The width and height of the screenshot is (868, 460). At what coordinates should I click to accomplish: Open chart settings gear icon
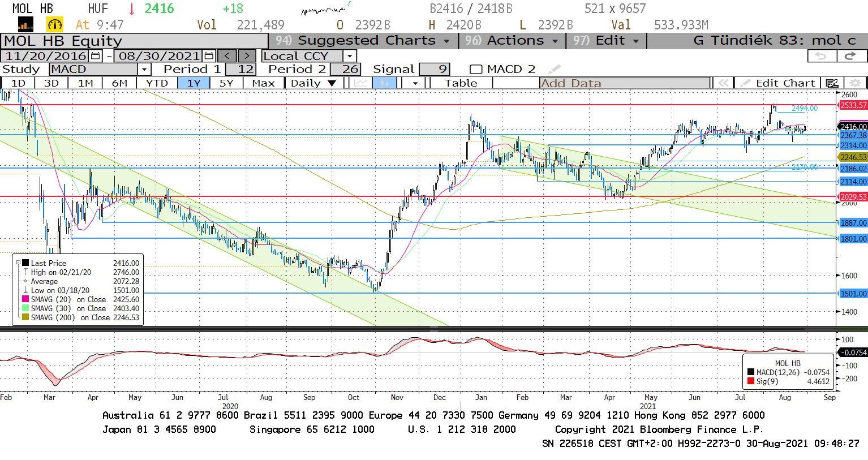[856, 83]
